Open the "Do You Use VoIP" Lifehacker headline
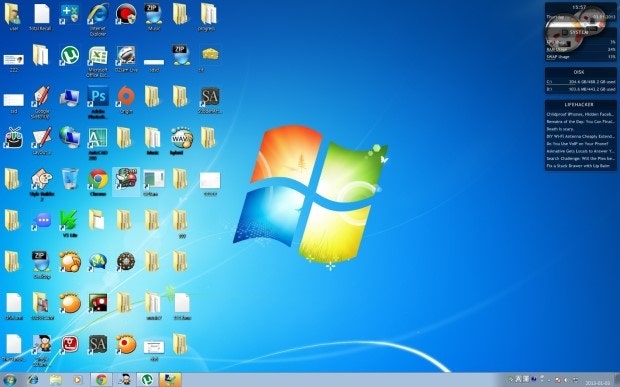The height and width of the screenshot is (387, 620). click(x=577, y=144)
